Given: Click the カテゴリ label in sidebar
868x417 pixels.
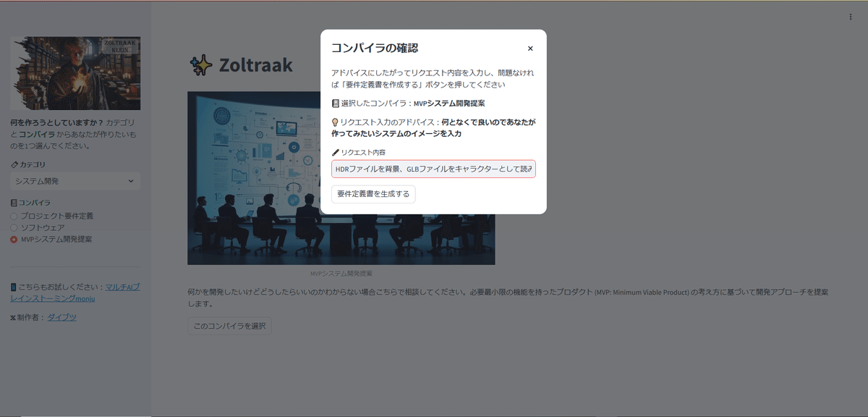Looking at the screenshot, I should (x=29, y=164).
